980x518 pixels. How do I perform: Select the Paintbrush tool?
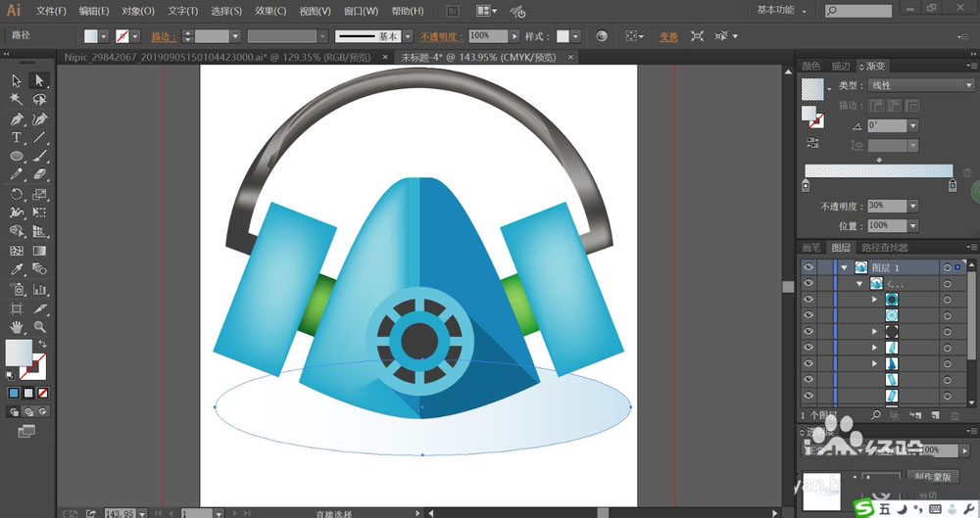(x=39, y=157)
